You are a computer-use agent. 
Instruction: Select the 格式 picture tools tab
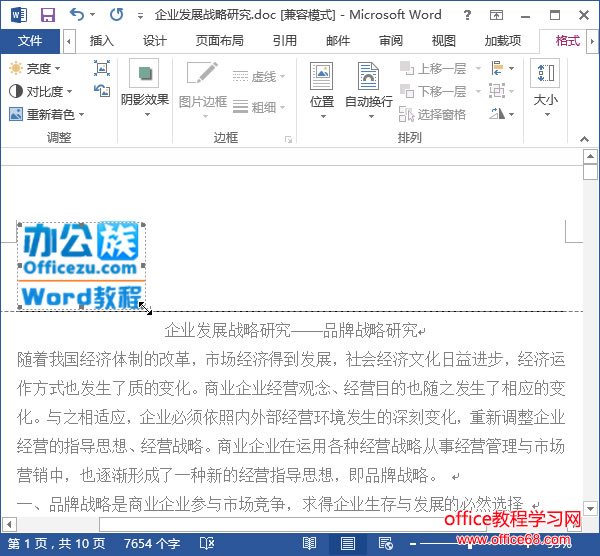tap(568, 41)
